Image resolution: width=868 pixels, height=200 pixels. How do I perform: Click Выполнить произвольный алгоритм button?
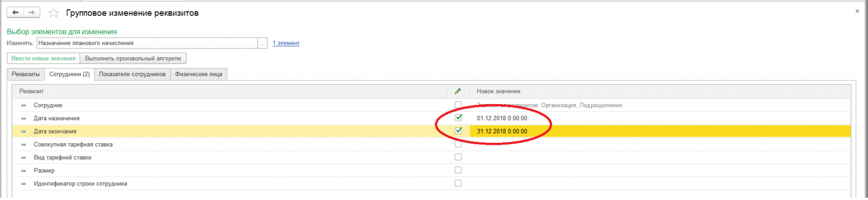tap(133, 58)
